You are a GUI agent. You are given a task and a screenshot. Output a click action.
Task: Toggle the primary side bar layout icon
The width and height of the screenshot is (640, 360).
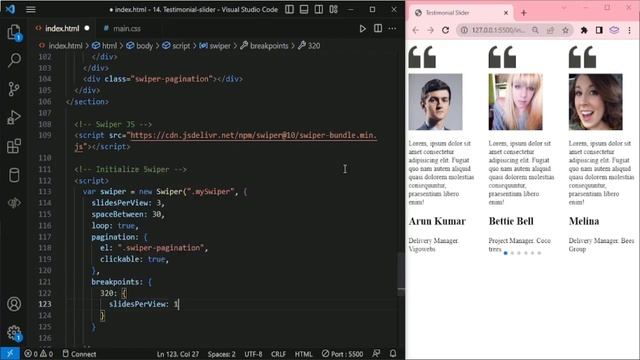[289, 9]
